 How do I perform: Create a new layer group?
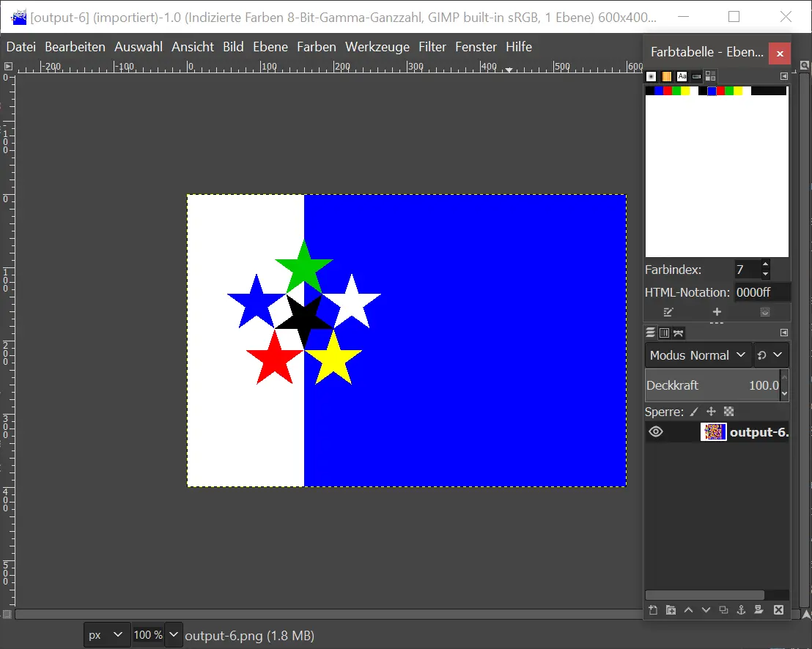click(671, 610)
